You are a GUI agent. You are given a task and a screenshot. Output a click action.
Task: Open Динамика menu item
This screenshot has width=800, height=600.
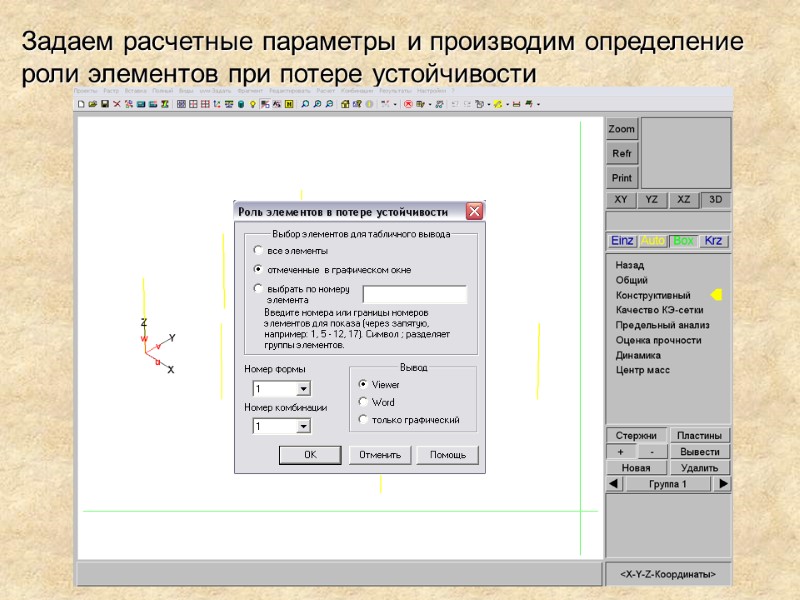[x=638, y=355]
